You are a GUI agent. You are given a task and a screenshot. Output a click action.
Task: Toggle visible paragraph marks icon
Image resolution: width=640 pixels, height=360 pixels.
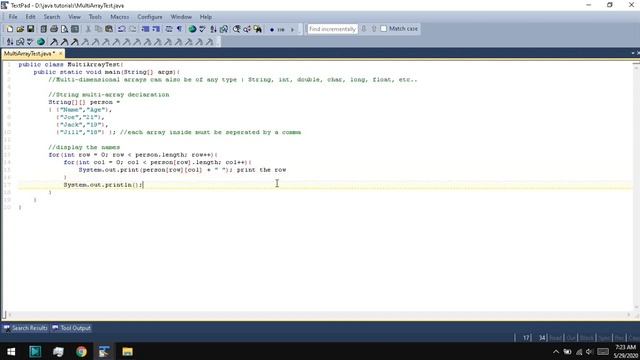(179, 29)
